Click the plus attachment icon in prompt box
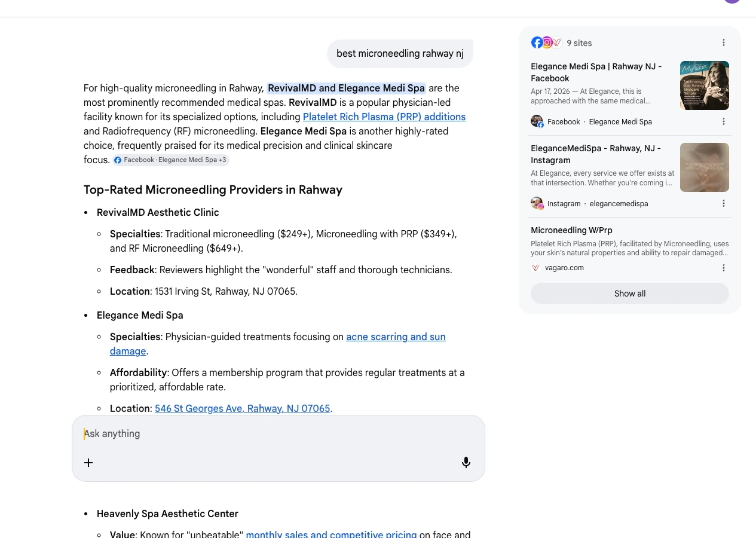The height and width of the screenshot is (538, 756). (x=88, y=463)
